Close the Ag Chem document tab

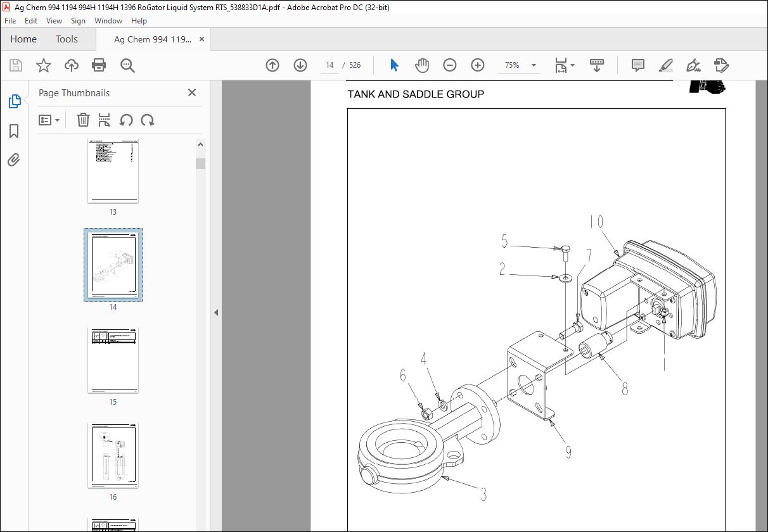pos(202,39)
